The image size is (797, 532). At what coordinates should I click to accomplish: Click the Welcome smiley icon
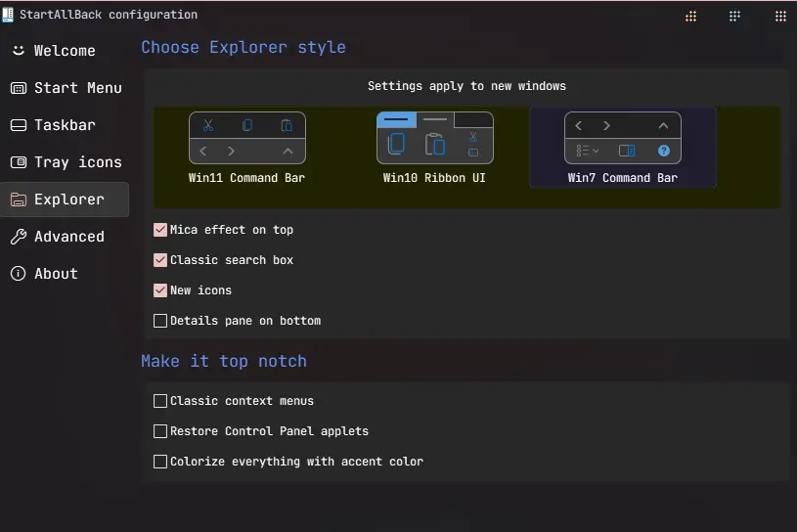[x=19, y=50]
